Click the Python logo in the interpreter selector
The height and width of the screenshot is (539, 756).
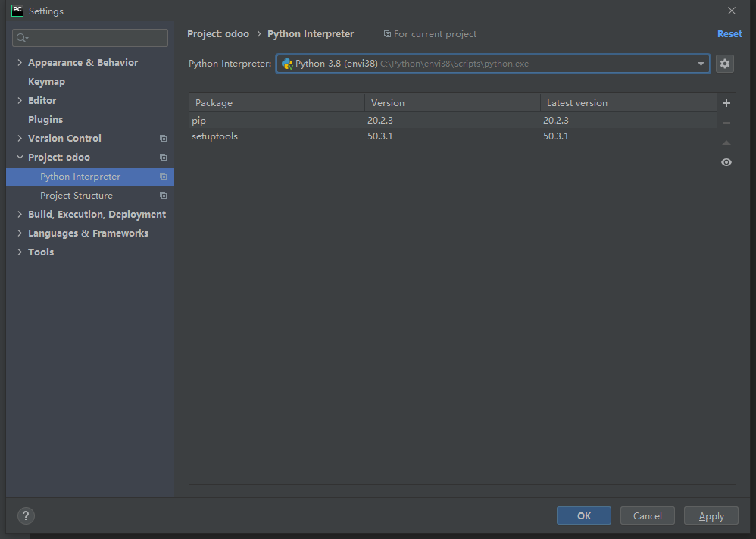287,64
